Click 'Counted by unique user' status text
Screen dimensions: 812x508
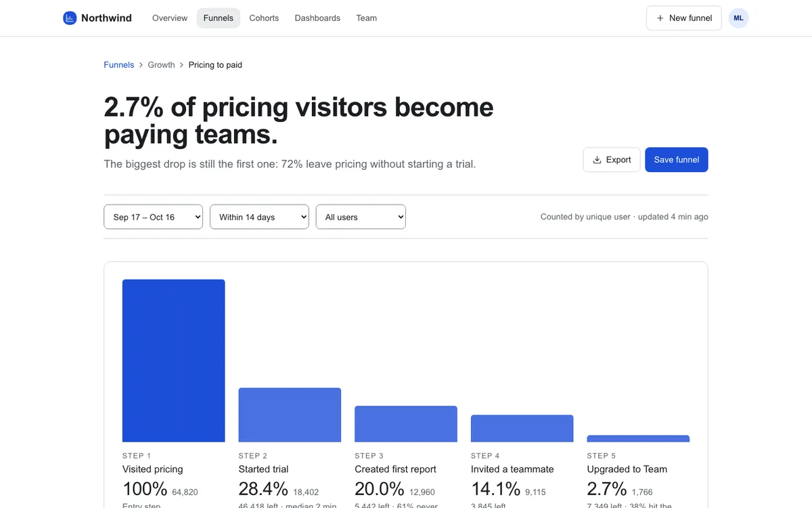(585, 217)
